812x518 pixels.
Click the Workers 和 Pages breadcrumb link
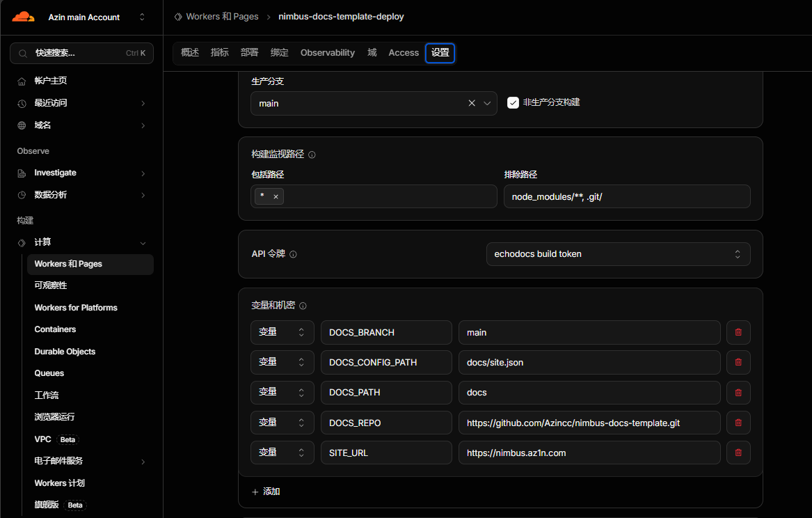pyautogui.click(x=222, y=17)
